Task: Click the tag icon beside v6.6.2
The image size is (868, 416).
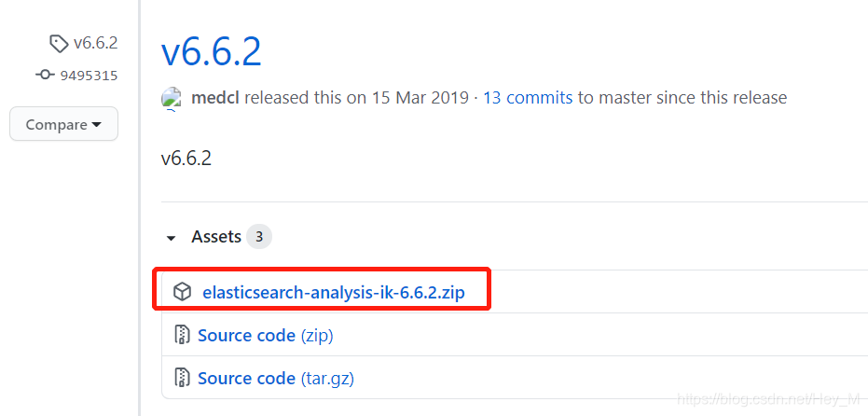Action: pyautogui.click(x=59, y=43)
